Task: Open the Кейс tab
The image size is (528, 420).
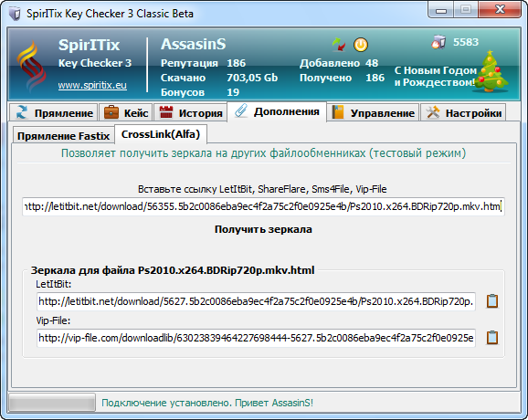Action: click(x=125, y=112)
